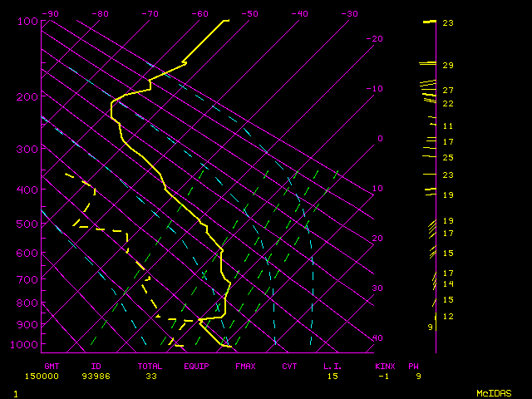The width and height of the screenshot is (532, 399).
Task: Click the FMAX column header
Action: pos(244,366)
